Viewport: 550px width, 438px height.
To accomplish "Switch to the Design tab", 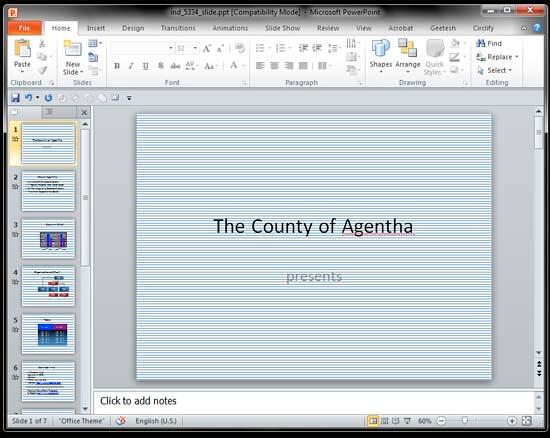I will (x=133, y=28).
